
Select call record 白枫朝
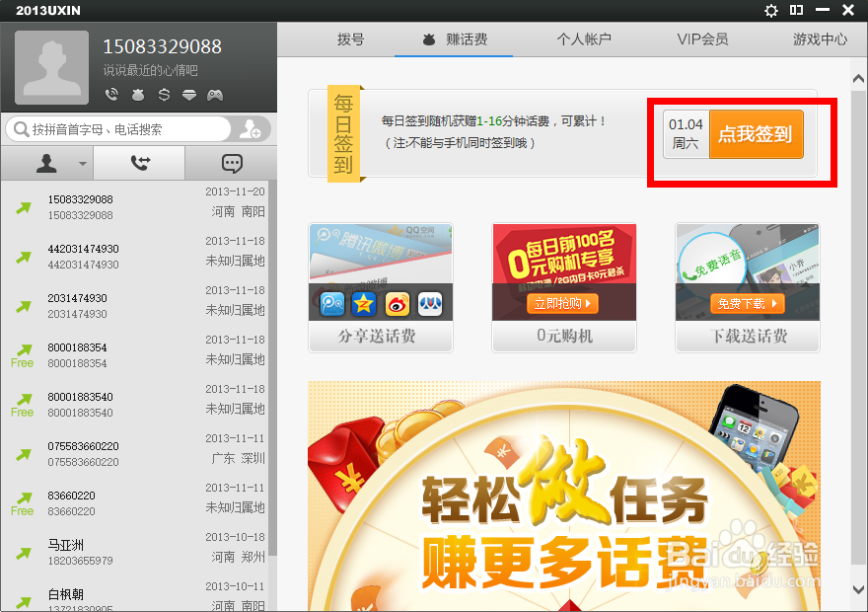pos(134,593)
